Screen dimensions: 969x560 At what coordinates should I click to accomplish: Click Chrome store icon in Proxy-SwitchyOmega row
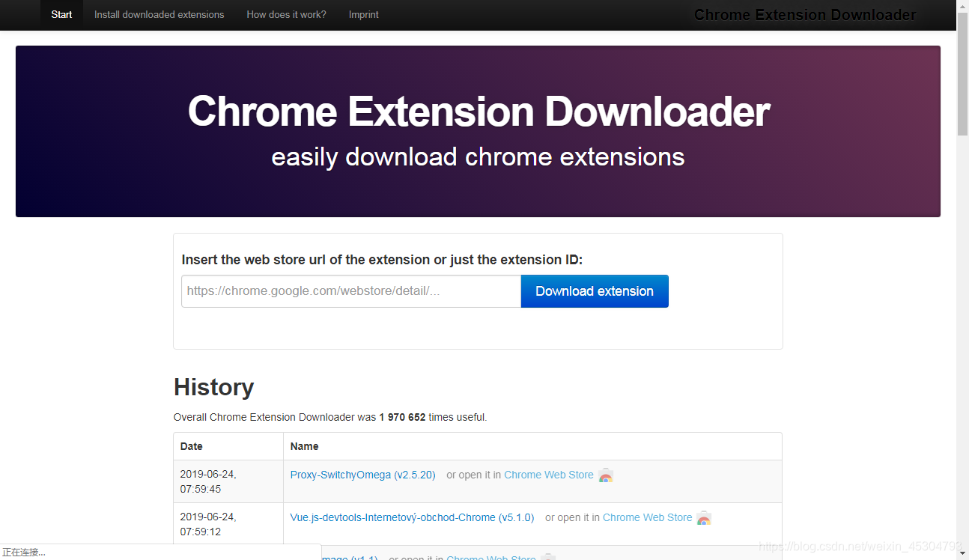click(606, 475)
